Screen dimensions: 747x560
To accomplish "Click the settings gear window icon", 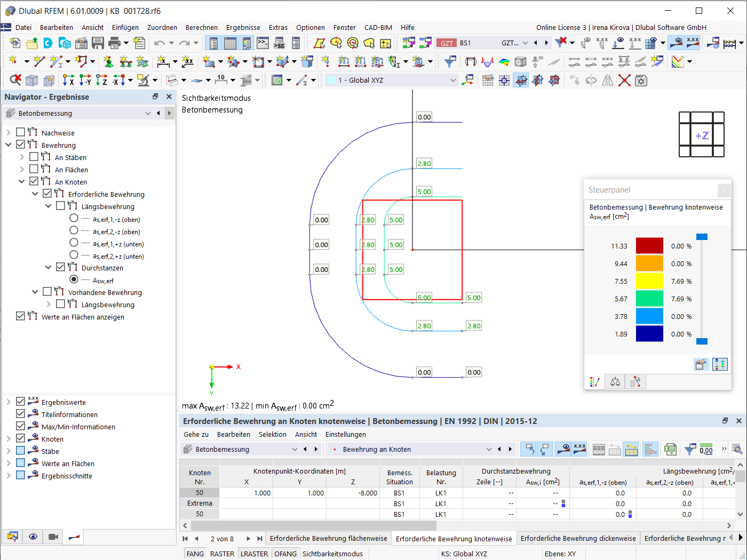I will (x=641, y=81).
